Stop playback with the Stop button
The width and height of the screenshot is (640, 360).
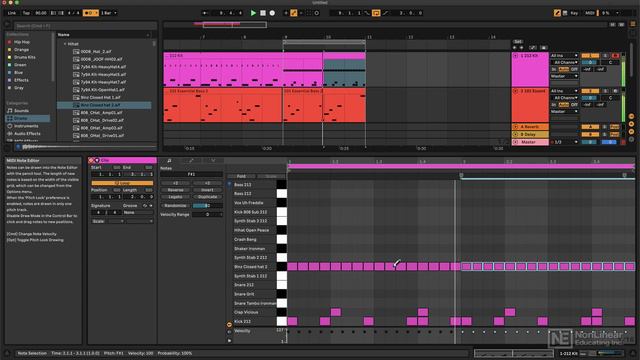click(263, 13)
